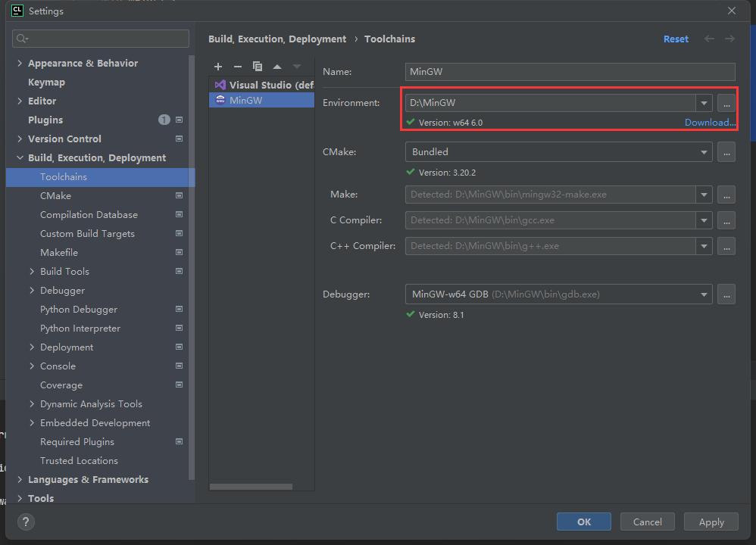This screenshot has width=756, height=545.
Task: Select the CMake settings page
Action: [x=55, y=196]
